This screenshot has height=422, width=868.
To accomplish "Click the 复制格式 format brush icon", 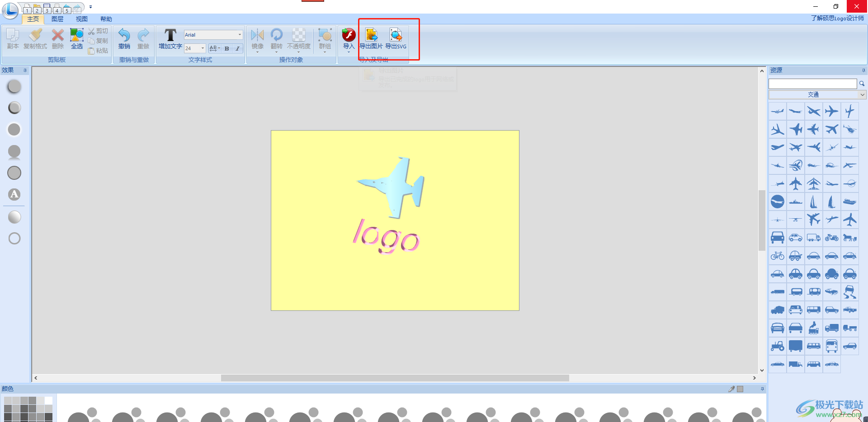I will coord(35,35).
